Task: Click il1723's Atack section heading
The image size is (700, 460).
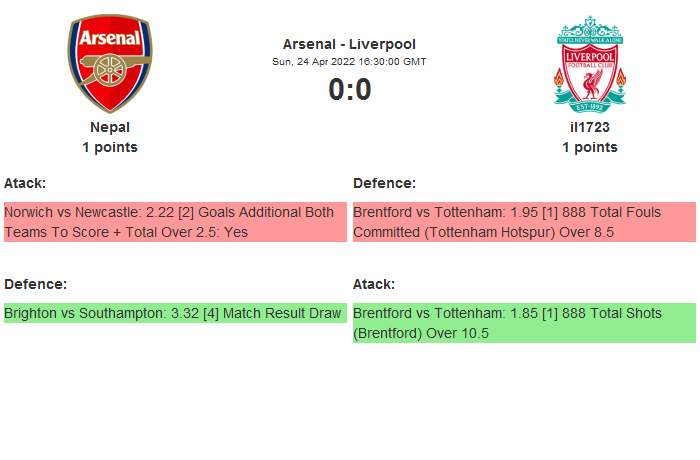Action: click(x=374, y=284)
